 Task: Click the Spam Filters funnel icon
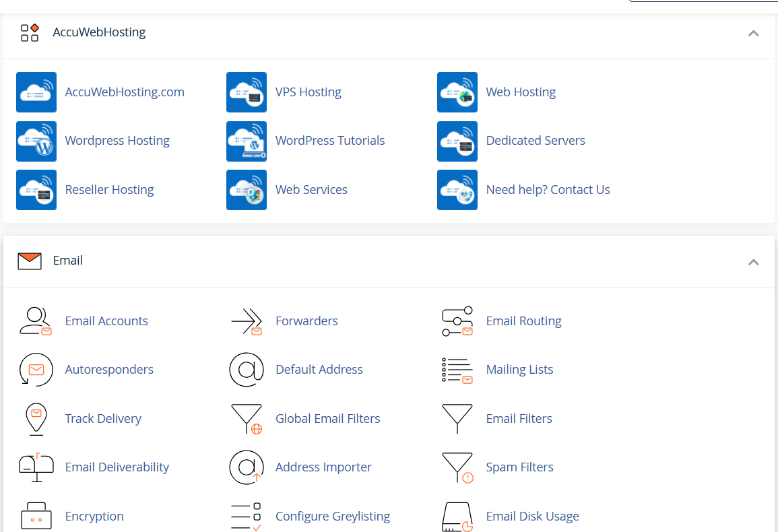coord(457,467)
